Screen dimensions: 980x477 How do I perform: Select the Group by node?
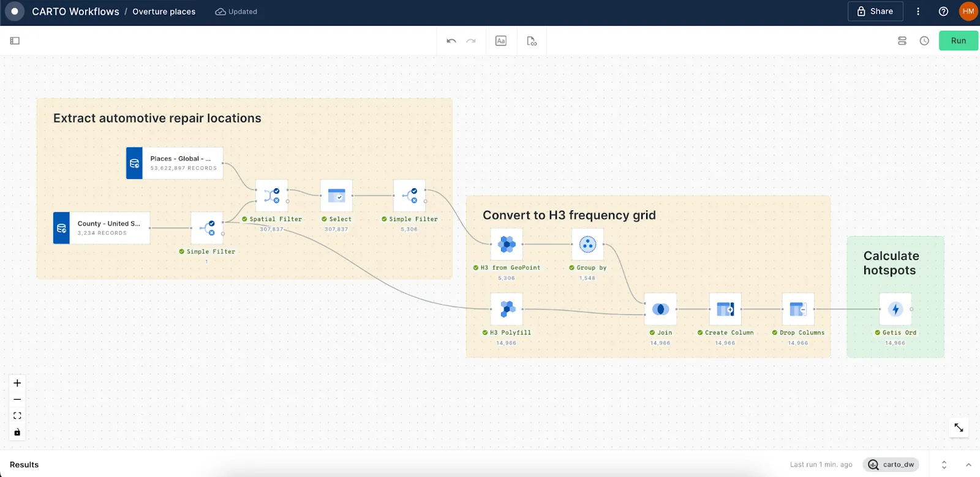(x=587, y=245)
